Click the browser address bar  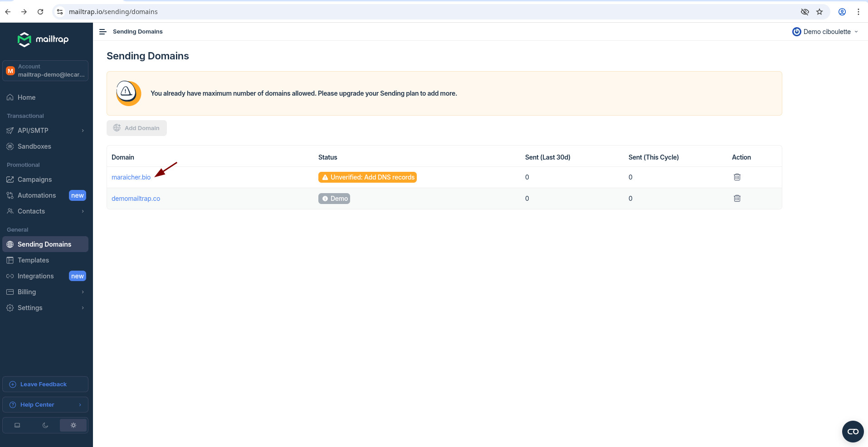[408, 12]
